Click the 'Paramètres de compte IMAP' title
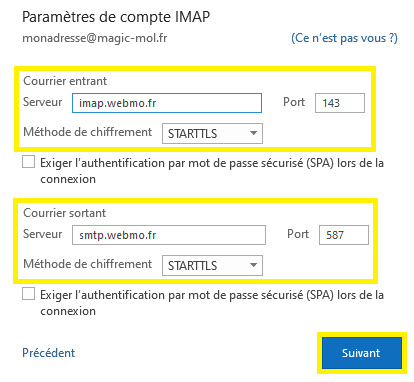 click(x=116, y=17)
